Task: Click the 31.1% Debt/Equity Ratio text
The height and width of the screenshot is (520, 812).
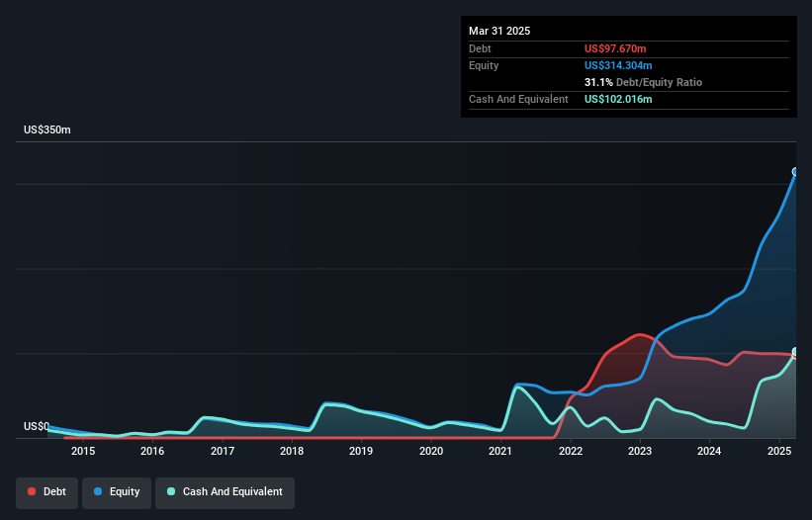Action: (643, 82)
